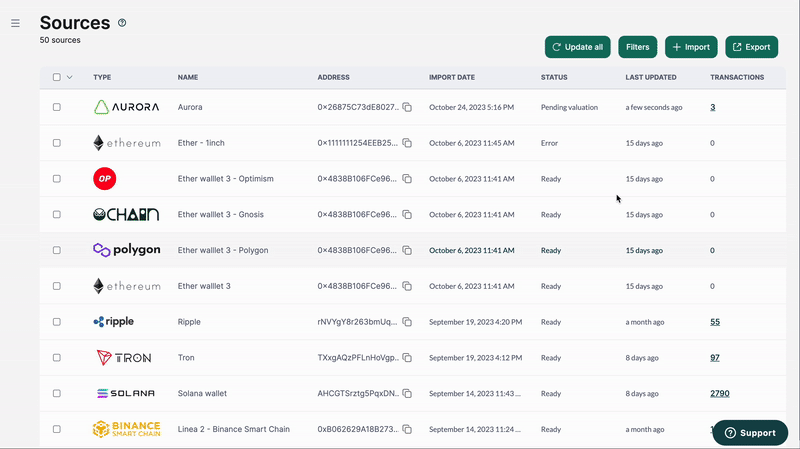Copy the Ripple address

point(407,321)
